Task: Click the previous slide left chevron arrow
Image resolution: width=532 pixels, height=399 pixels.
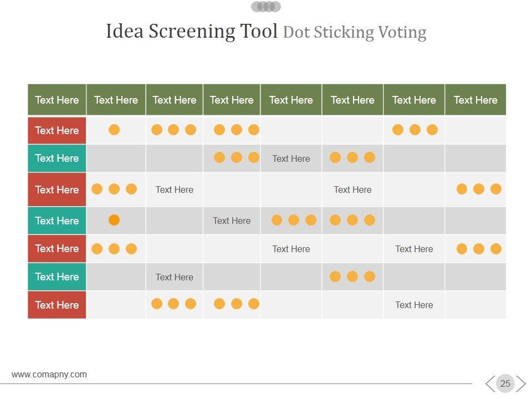Action: (x=490, y=383)
